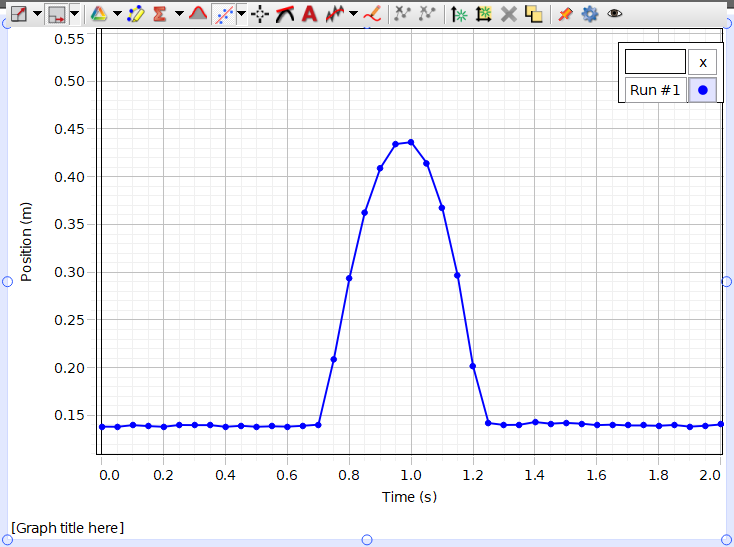Open the dropdown arrow beside the sigma icon
734x547 pixels.
pyautogui.click(x=179, y=14)
